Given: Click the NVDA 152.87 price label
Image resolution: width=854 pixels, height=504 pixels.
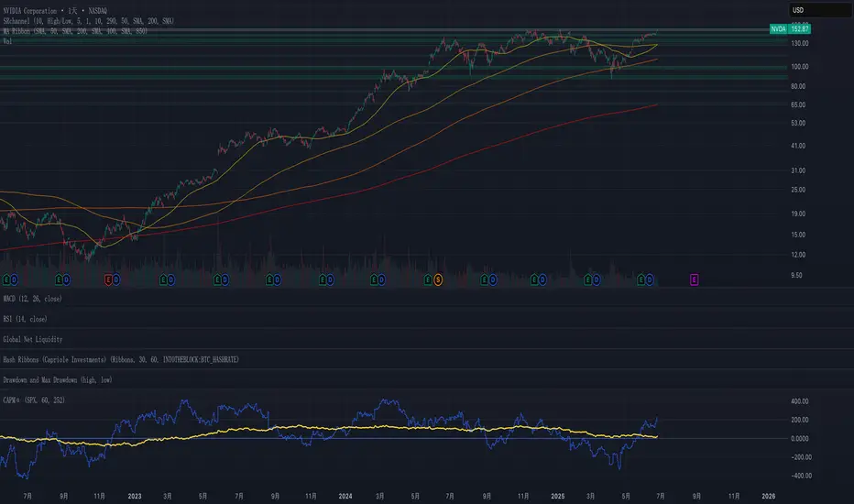Looking at the screenshot, I should 790,29.
